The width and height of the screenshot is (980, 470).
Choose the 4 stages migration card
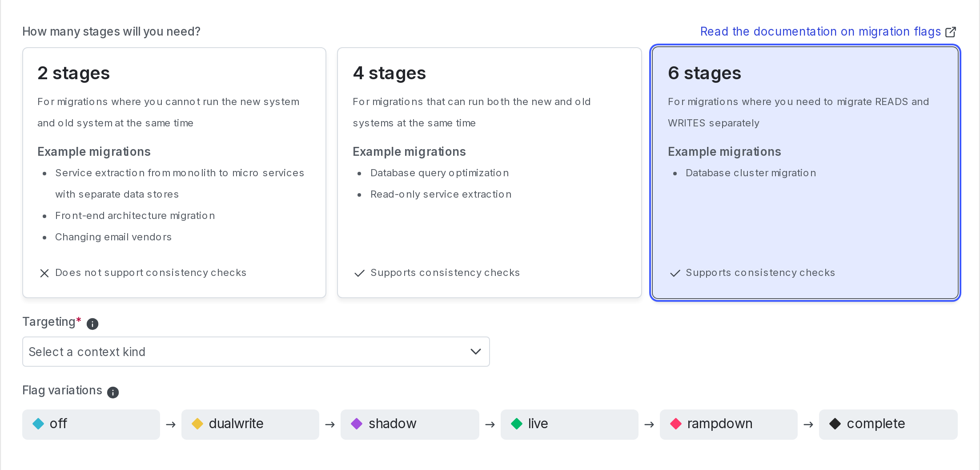coord(489,173)
